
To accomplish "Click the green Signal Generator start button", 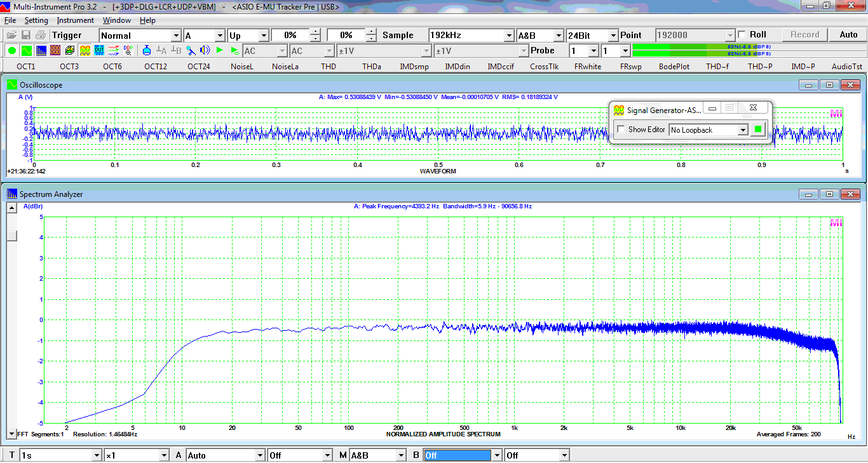I will (757, 130).
